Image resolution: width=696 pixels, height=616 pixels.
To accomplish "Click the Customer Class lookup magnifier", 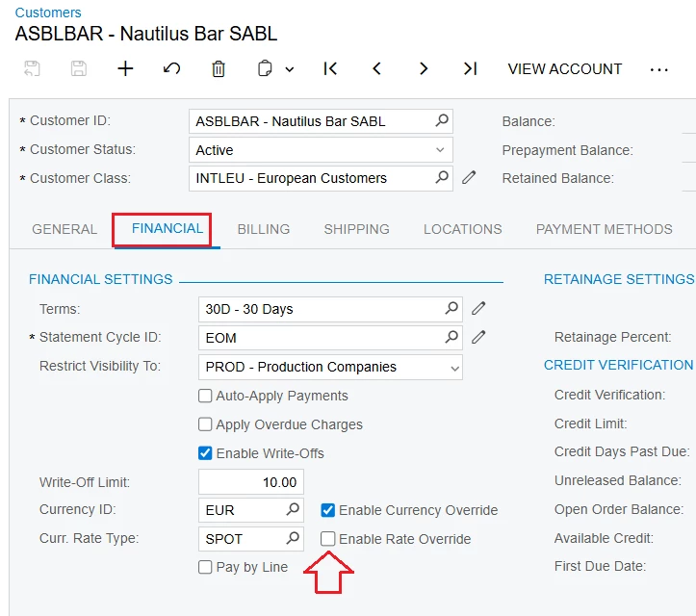I will (x=442, y=177).
